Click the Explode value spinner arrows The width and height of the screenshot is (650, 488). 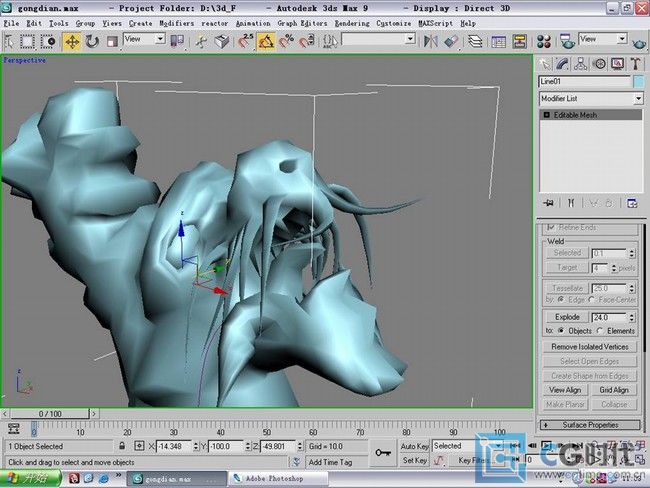click(x=631, y=318)
